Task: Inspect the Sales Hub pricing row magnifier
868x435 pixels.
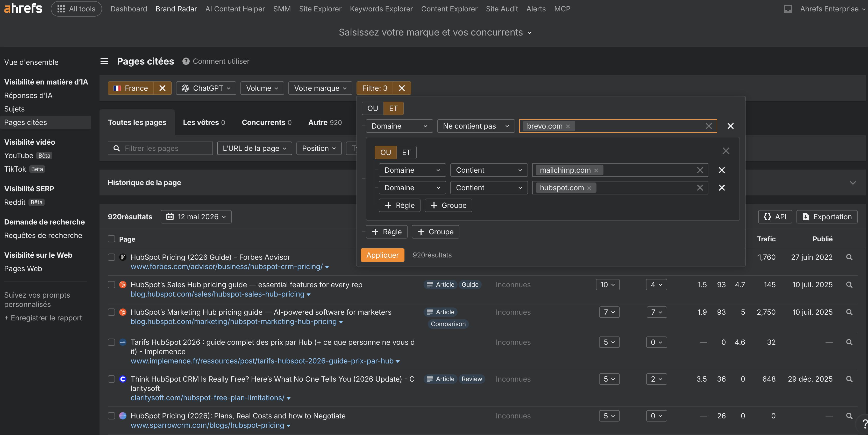Action: [x=849, y=285]
